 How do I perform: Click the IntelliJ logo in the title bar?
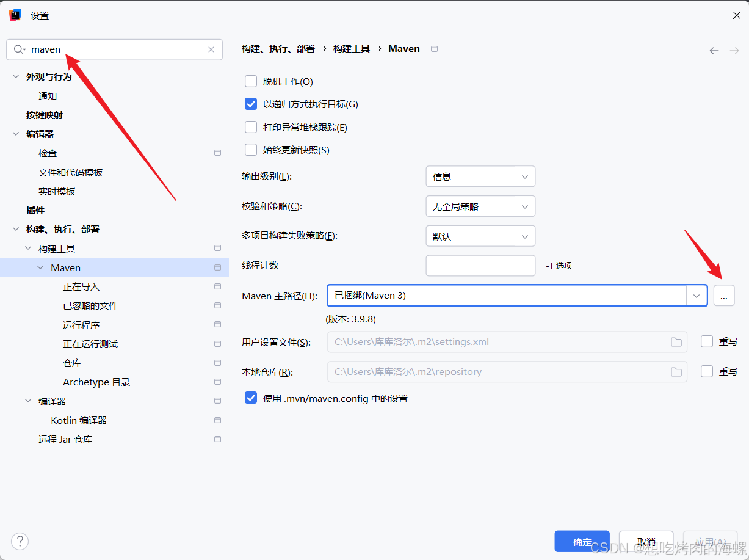[16, 15]
